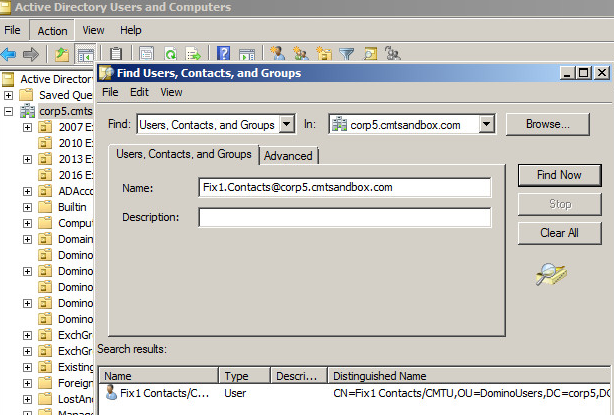614x415 pixels.
Task: Open the Edit menu in Find dialog
Action: [x=139, y=92]
